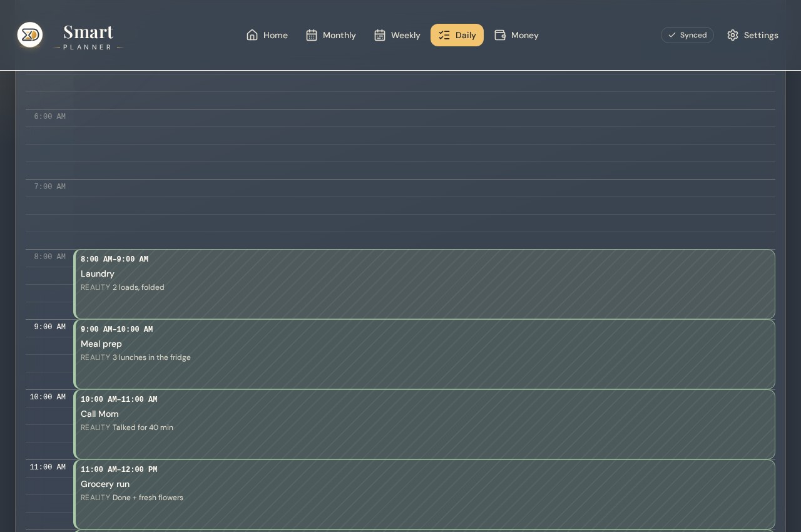Open Settings text link
Image resolution: width=801 pixels, height=532 pixels.
(x=761, y=35)
